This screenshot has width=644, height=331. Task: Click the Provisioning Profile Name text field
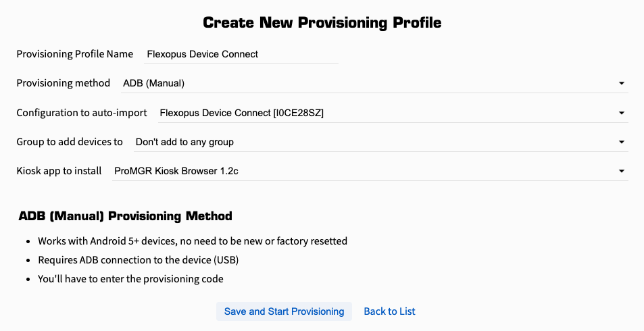point(232,54)
